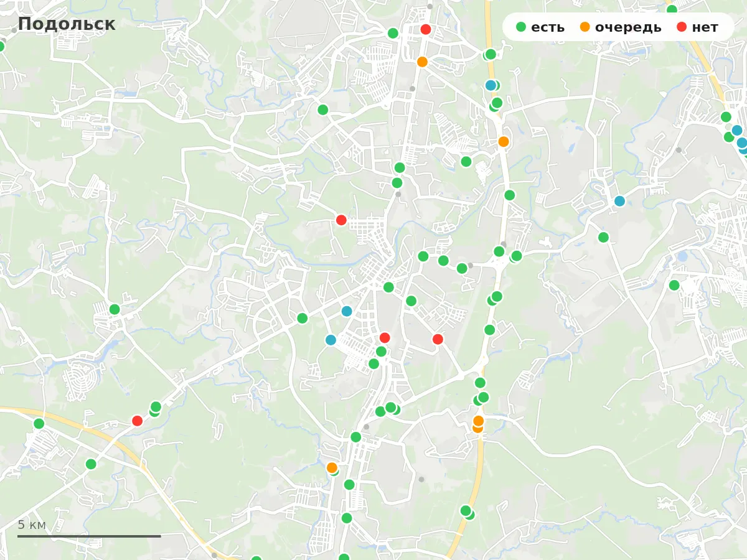Click the red 'нет' legend entry
The height and width of the screenshot is (560, 747).
pos(697,27)
